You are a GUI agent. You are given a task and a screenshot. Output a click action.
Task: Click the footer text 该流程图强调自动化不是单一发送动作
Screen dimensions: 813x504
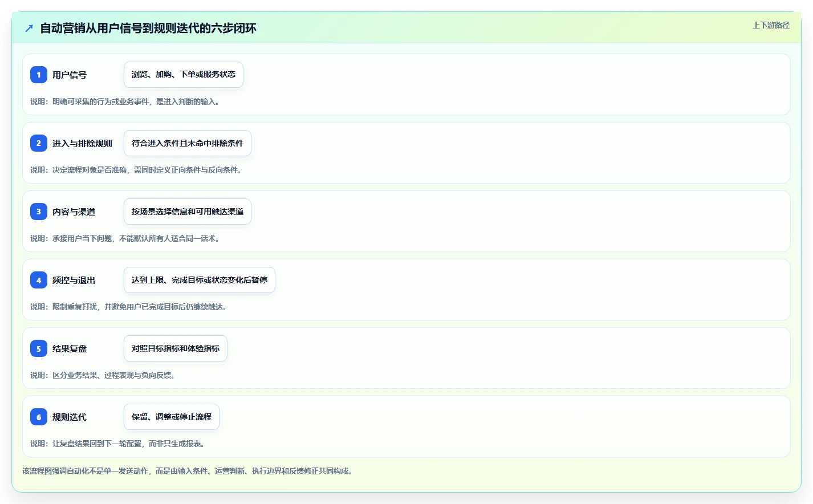(x=86, y=471)
